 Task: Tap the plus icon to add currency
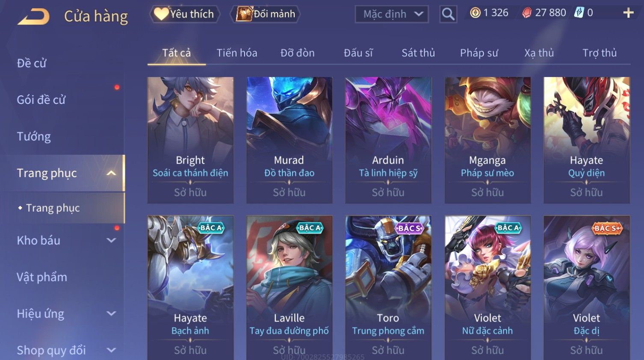click(x=628, y=13)
